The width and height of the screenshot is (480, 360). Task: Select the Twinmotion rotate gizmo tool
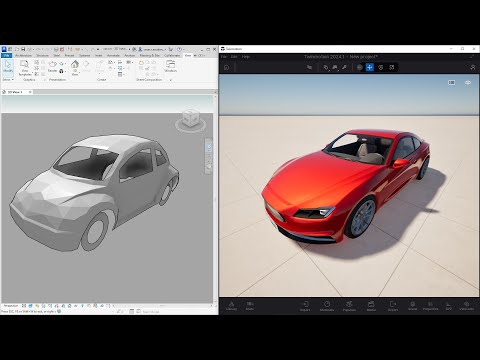click(381, 67)
